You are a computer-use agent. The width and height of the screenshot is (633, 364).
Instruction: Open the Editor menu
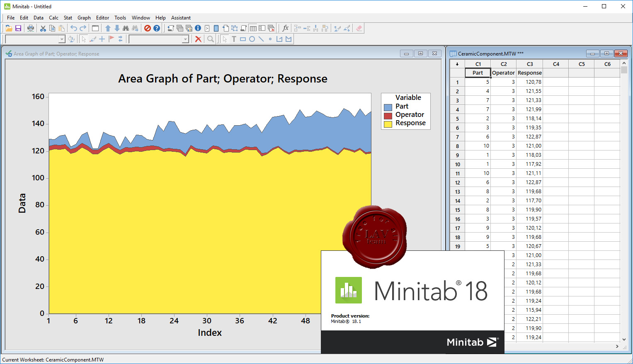[x=102, y=18]
